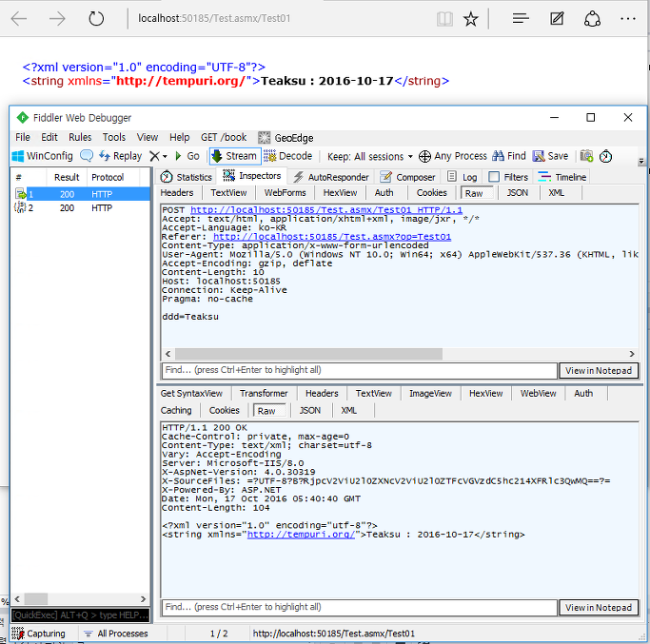This screenshot has width=650, height=644.
Task: Refresh the Edge browser page
Action: 96,19
